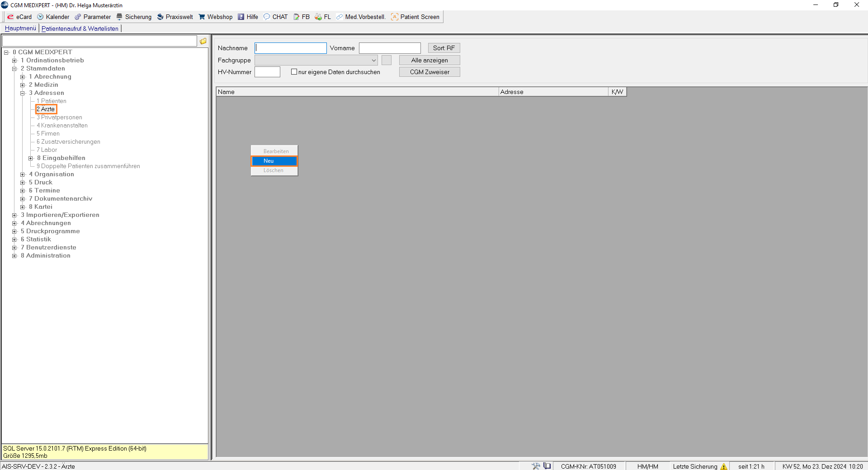This screenshot has width=868, height=470.
Task: Open the Patient Screen icon
Action: [x=395, y=17]
